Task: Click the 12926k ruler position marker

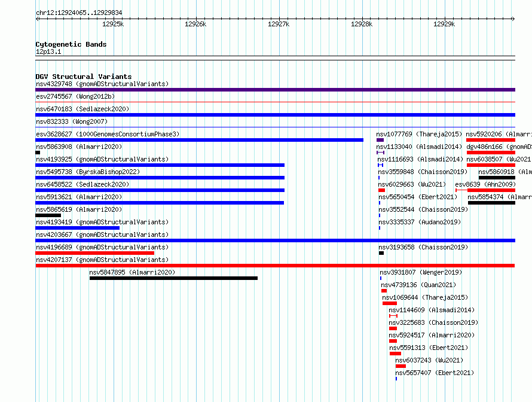Action: coord(195,24)
